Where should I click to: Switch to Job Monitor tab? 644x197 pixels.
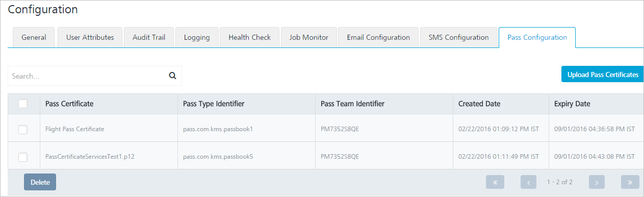point(309,37)
